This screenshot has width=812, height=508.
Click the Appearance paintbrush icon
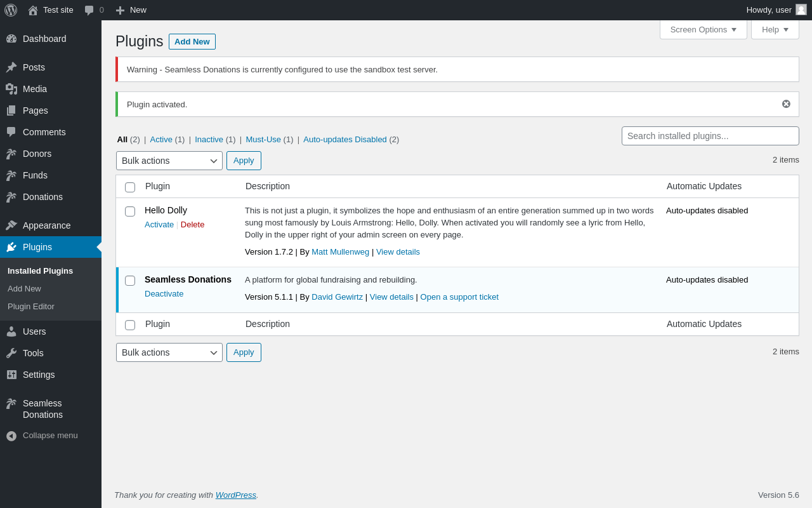coord(11,225)
